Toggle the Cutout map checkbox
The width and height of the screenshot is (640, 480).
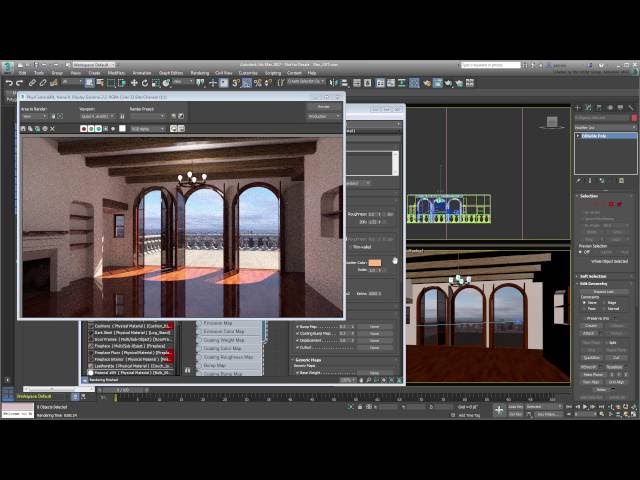point(297,347)
